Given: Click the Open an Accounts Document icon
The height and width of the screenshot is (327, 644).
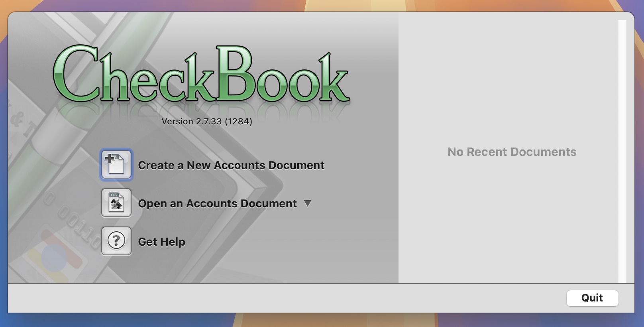Looking at the screenshot, I should 116,203.
